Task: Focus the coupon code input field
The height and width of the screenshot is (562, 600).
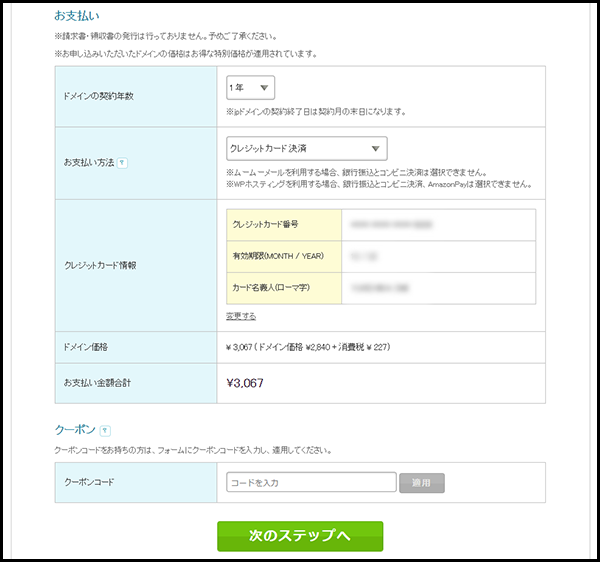Action: (311, 483)
